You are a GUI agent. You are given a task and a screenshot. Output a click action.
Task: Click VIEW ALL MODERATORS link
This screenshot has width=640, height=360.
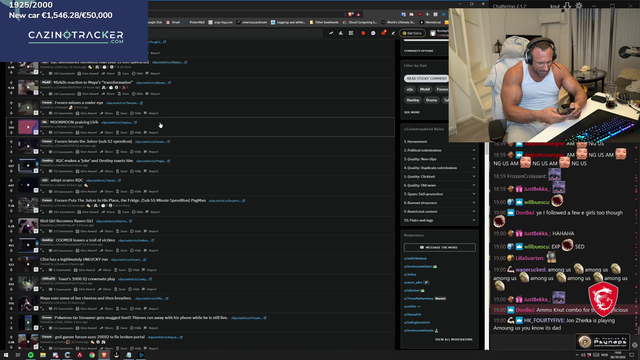[453, 340]
